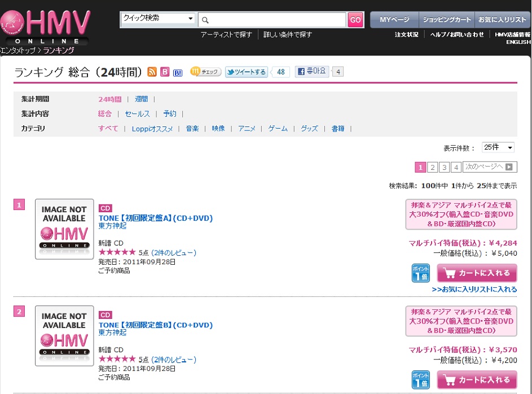This screenshot has width=532, height=394.
Task: Add TONE 初回限定盤A to cart
Action: coord(477,273)
